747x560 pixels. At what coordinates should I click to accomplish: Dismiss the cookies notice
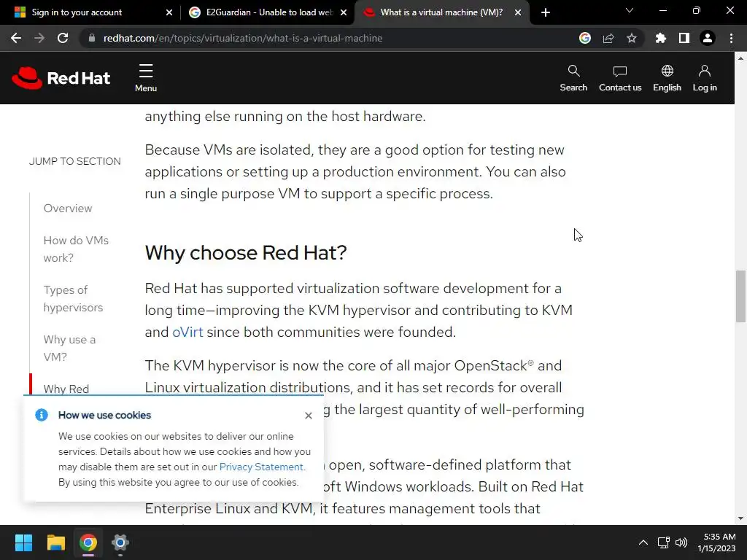coord(309,416)
